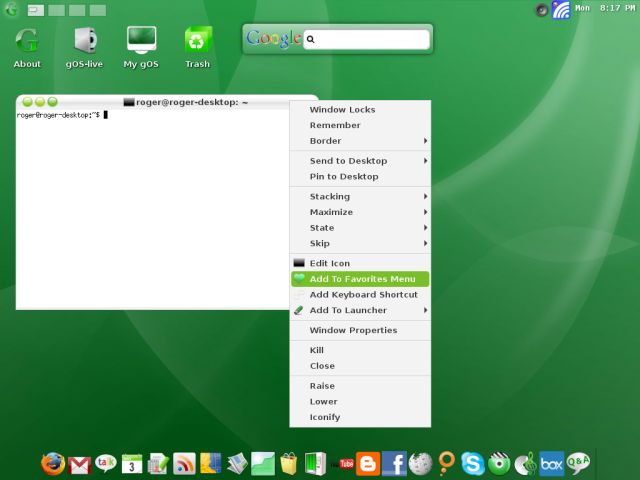Image resolution: width=640 pixels, height=480 pixels.
Task: Click the wireless network tray icon
Action: point(561,10)
